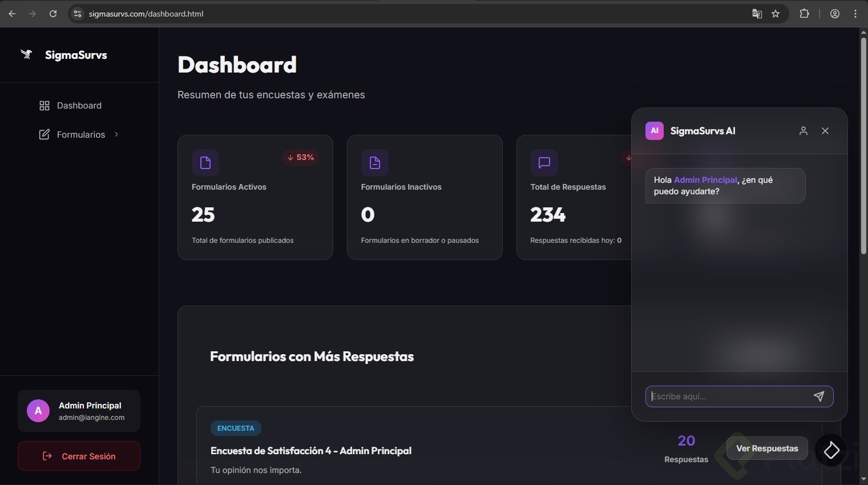Click 'Formularios en borrador o pausados' caption
This screenshot has width=868, height=485.
point(420,241)
